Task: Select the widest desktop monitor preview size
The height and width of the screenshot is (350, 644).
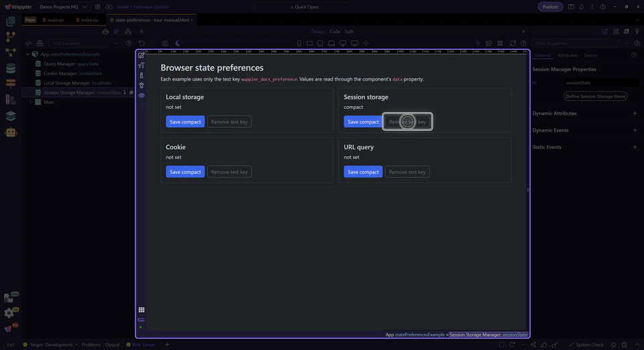Action: pyautogui.click(x=354, y=43)
